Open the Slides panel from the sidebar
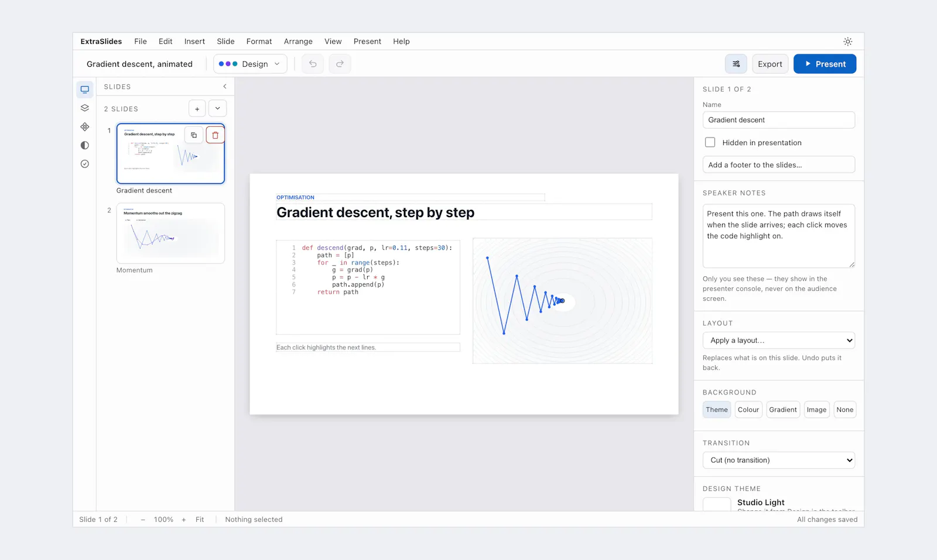This screenshot has height=560, width=937. (x=85, y=90)
